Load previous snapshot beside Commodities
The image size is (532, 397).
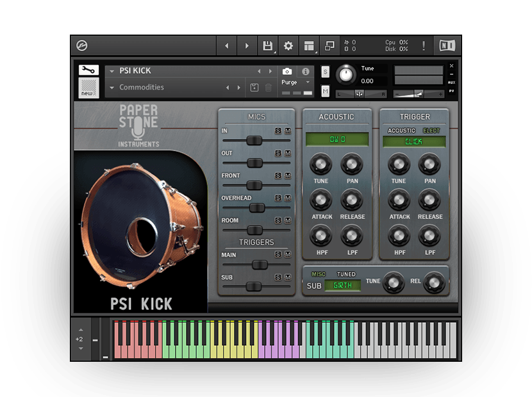228,88
